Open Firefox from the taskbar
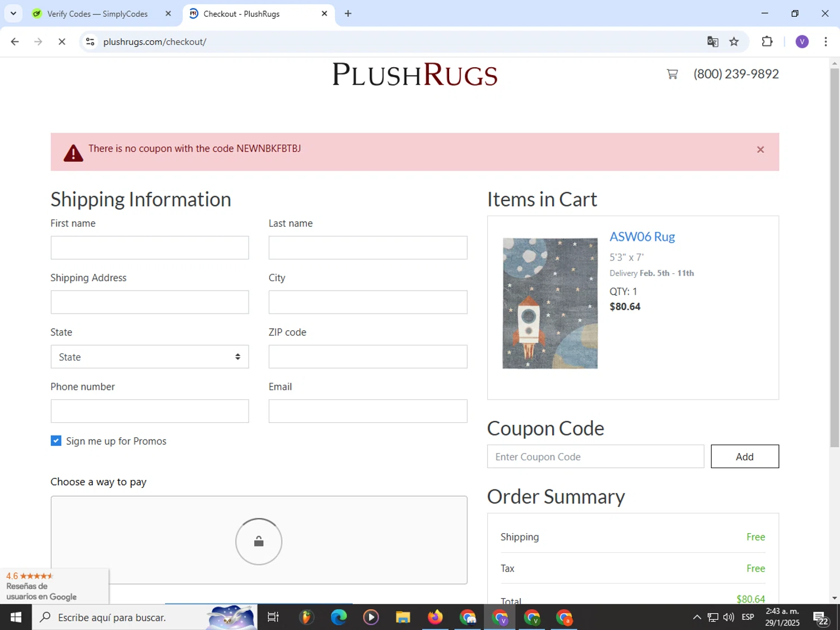Viewport: 840px width, 630px height. [x=435, y=617]
